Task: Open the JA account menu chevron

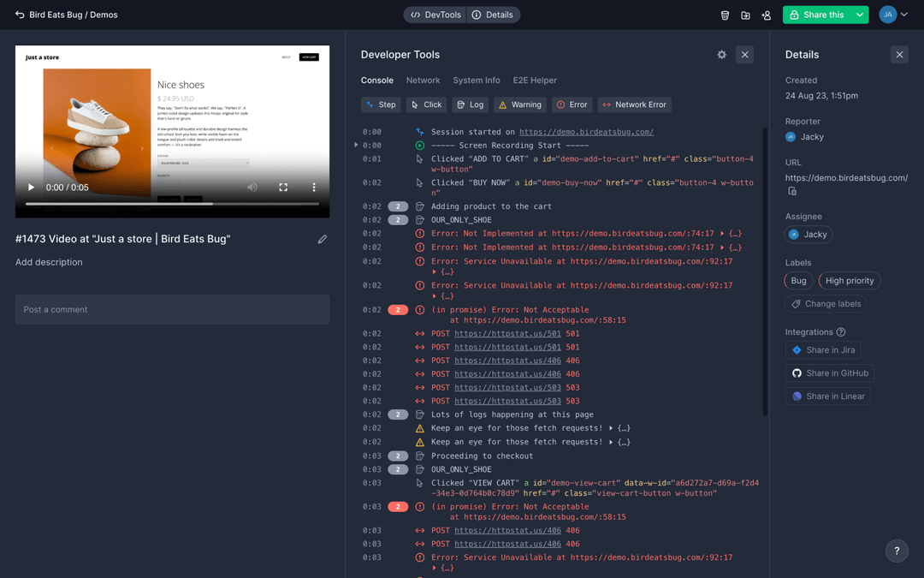Action: coord(904,15)
